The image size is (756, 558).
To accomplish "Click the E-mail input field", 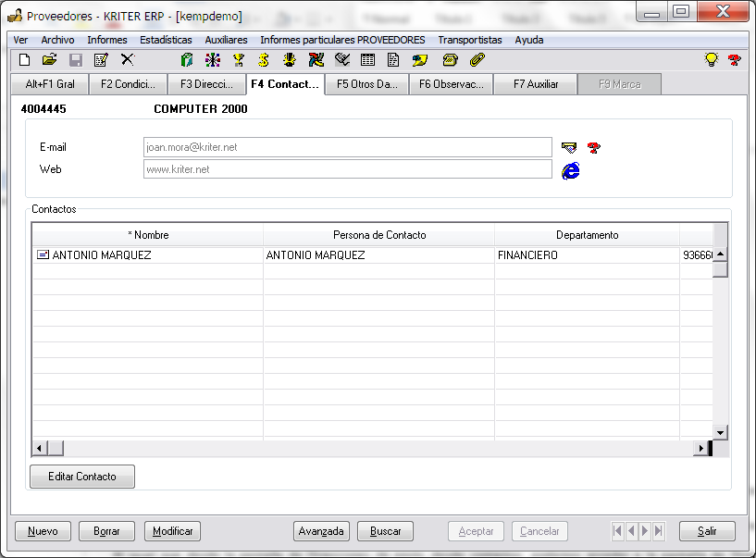I will coord(348,147).
